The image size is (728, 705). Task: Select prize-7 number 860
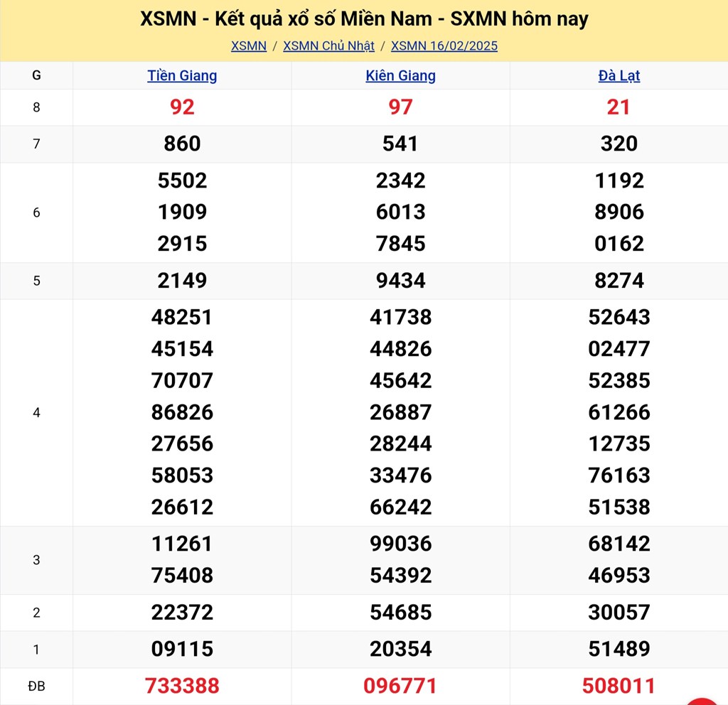tap(182, 144)
